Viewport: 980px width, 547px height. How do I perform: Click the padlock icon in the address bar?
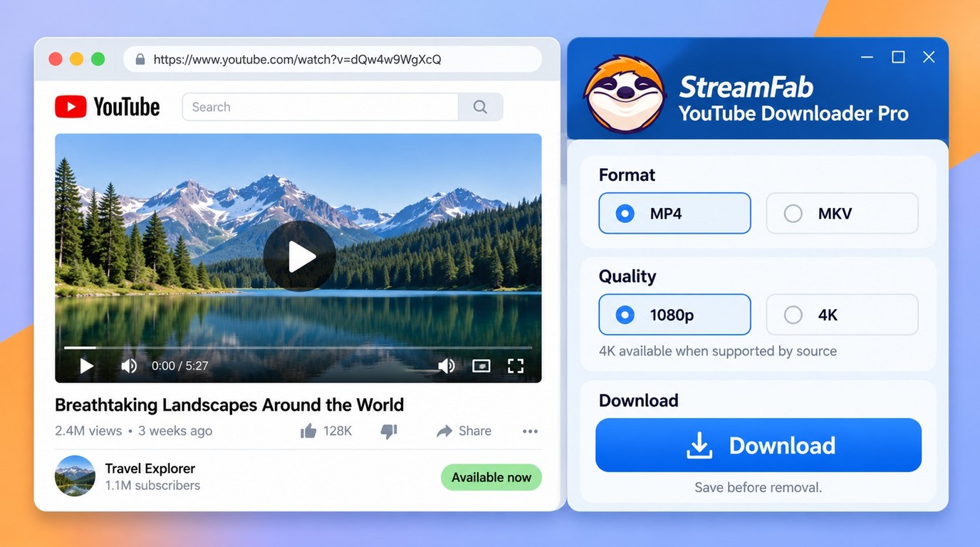140,59
